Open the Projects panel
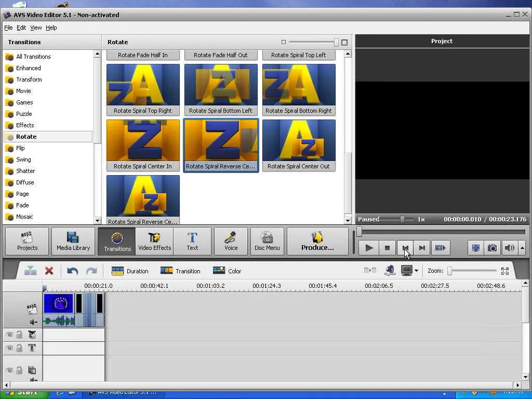 click(27, 241)
